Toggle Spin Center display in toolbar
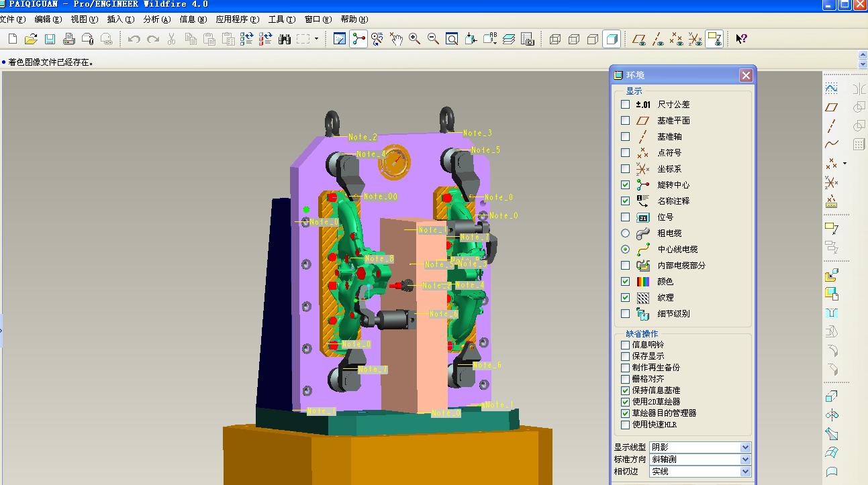Screen dimensions: 868x485 [358, 39]
